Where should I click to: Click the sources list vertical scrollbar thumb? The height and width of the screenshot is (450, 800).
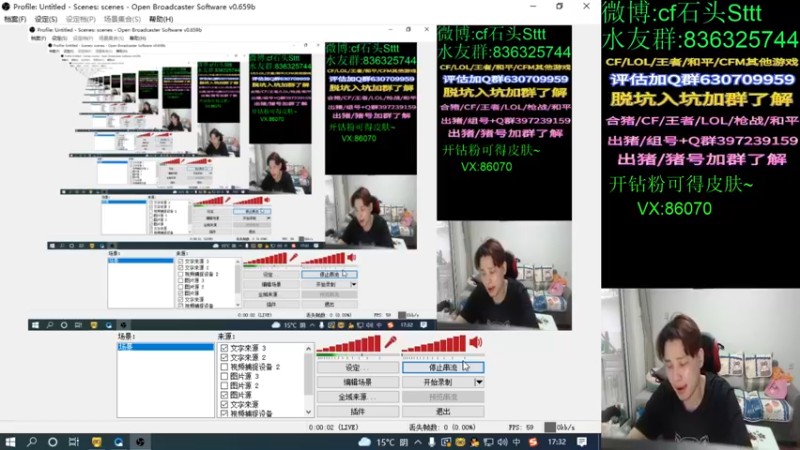coord(309,375)
